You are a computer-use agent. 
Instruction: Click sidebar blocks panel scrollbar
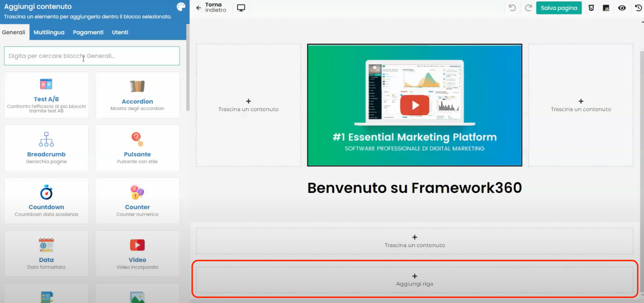pos(188,67)
